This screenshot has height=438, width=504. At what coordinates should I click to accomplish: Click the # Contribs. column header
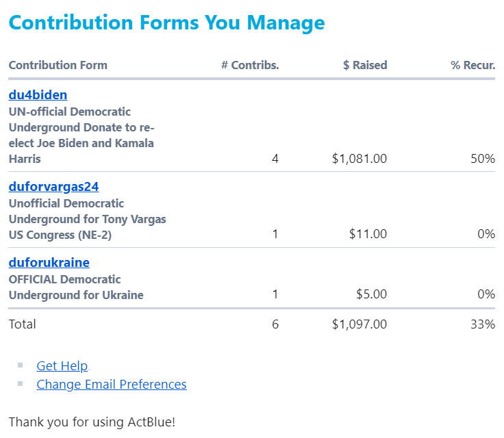click(250, 65)
